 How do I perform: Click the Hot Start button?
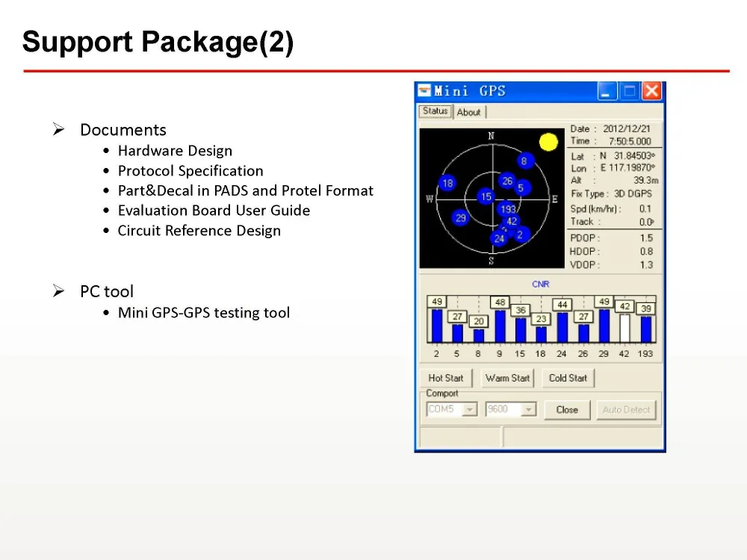(x=446, y=378)
